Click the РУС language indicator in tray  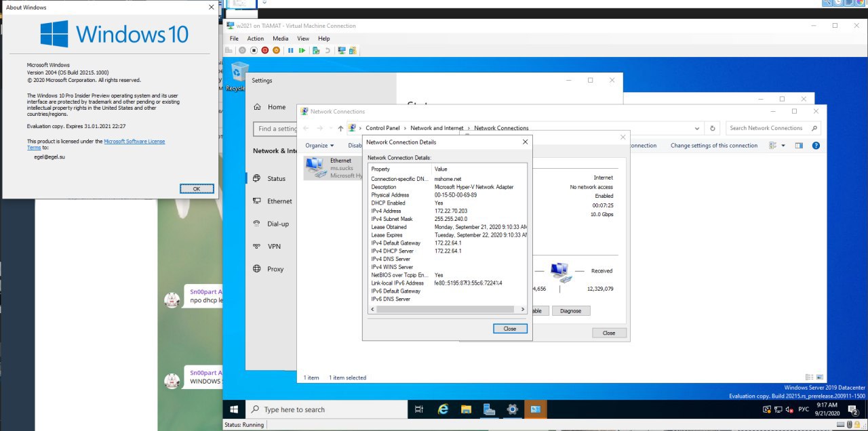[803, 409]
